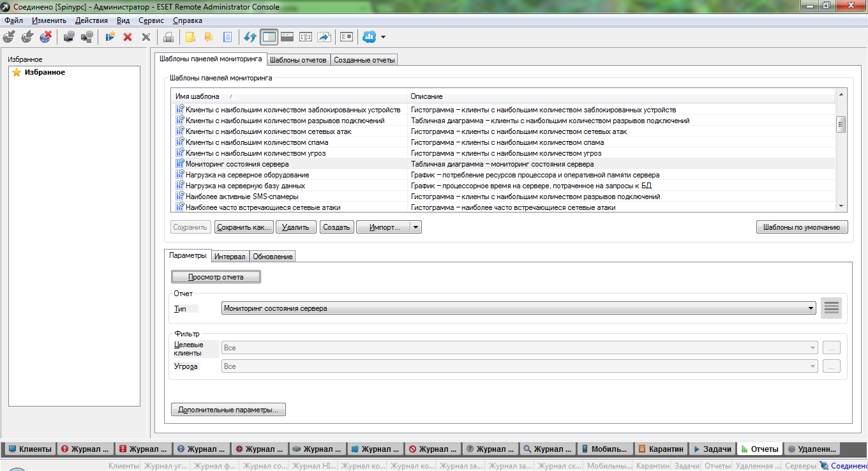868x471 pixels.
Task: Select Избранное in the left tree
Action: tap(45, 72)
